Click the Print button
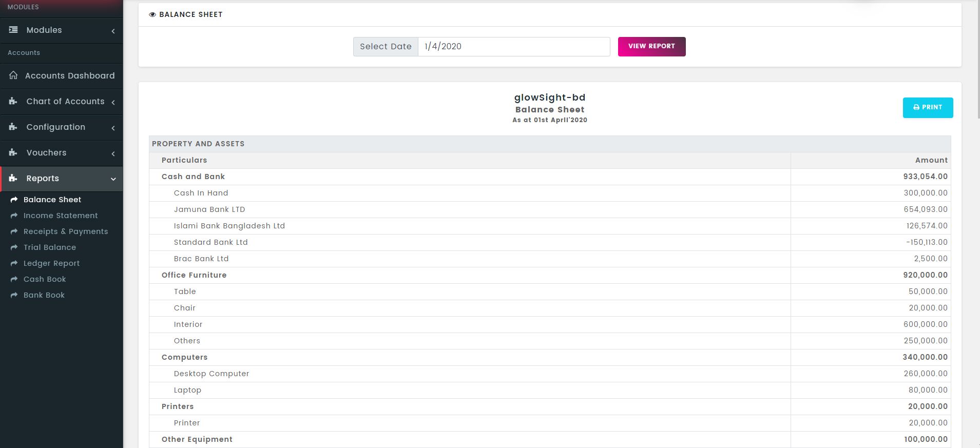 pos(928,108)
